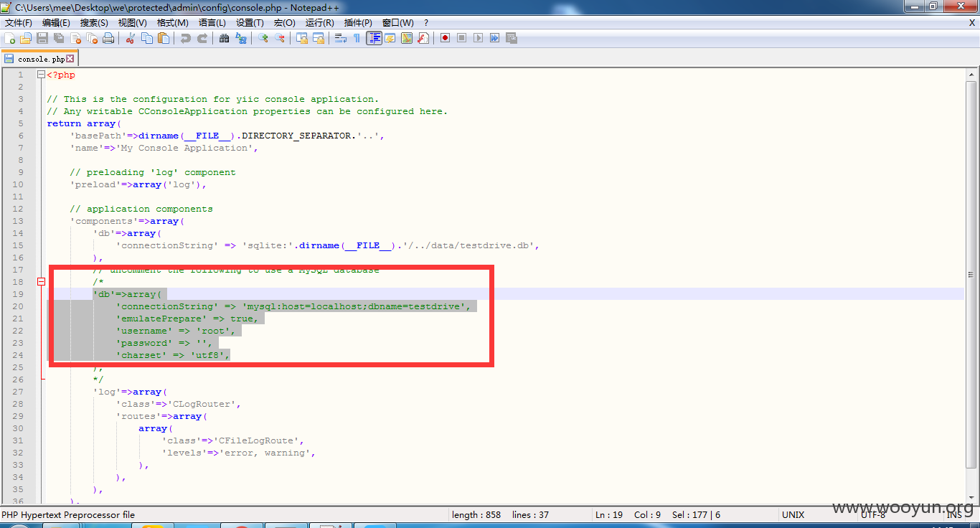
Task: Open the 窗口(W) menu
Action: pyautogui.click(x=398, y=23)
